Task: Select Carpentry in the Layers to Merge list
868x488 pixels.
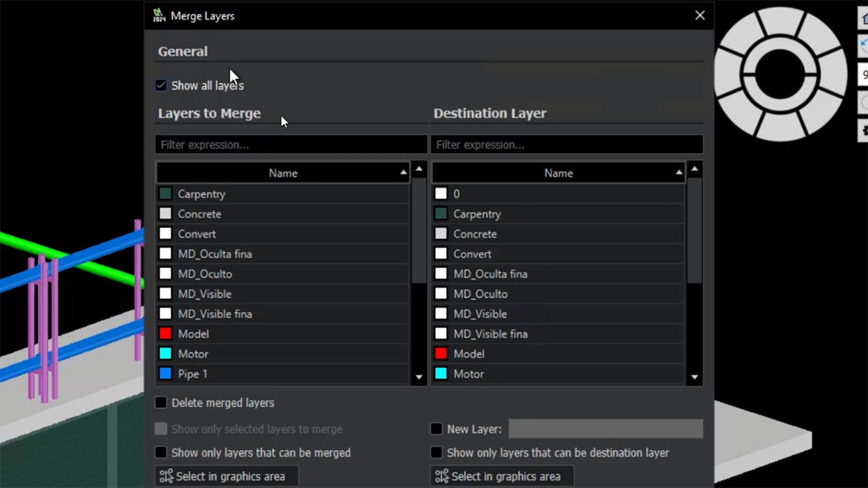Action: (x=283, y=194)
